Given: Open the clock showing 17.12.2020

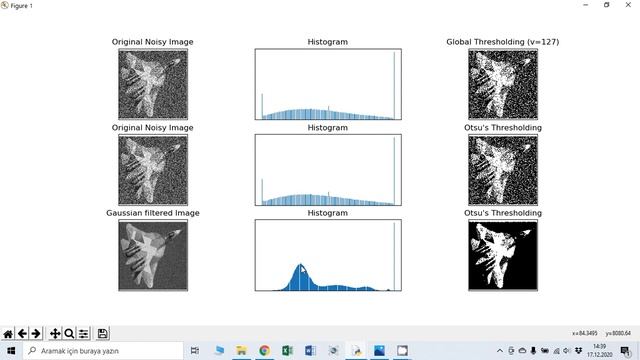Looking at the screenshot, I should [x=600, y=351].
